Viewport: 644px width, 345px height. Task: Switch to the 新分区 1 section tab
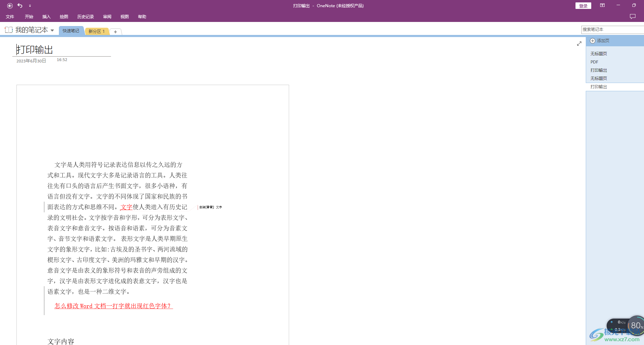click(97, 31)
